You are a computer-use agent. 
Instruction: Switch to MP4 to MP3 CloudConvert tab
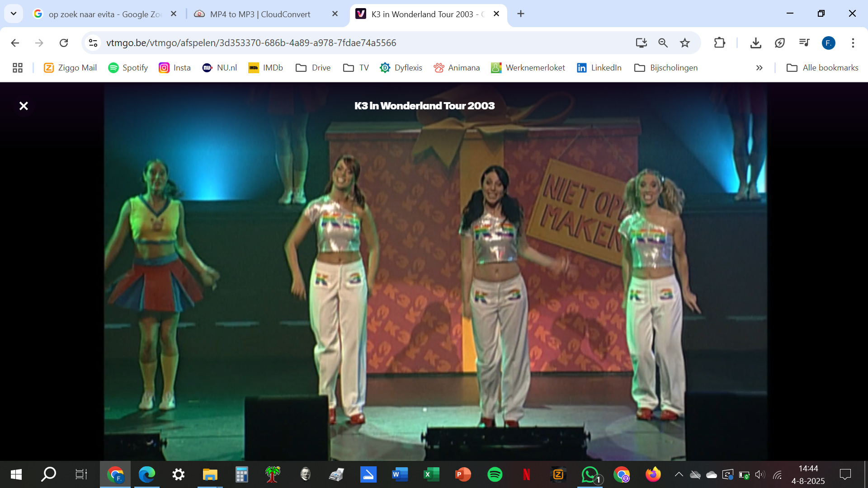coord(260,14)
